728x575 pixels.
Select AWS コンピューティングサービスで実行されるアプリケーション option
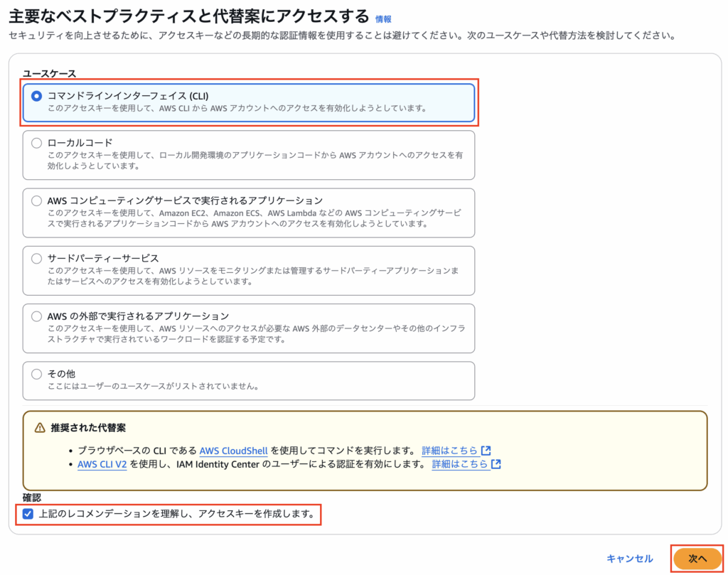36,201
